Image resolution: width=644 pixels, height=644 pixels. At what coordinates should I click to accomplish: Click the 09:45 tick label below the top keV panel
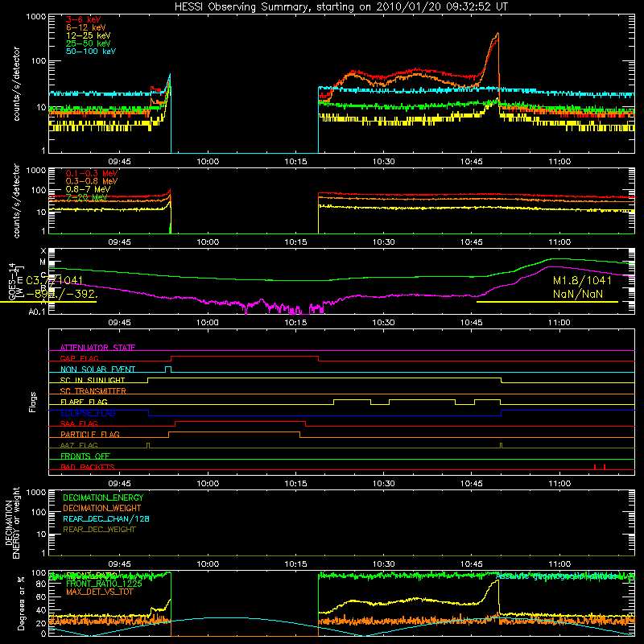click(119, 161)
